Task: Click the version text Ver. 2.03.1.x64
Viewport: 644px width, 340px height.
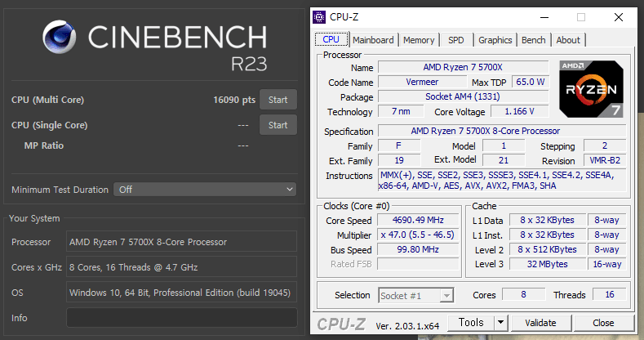Action: 407,326
